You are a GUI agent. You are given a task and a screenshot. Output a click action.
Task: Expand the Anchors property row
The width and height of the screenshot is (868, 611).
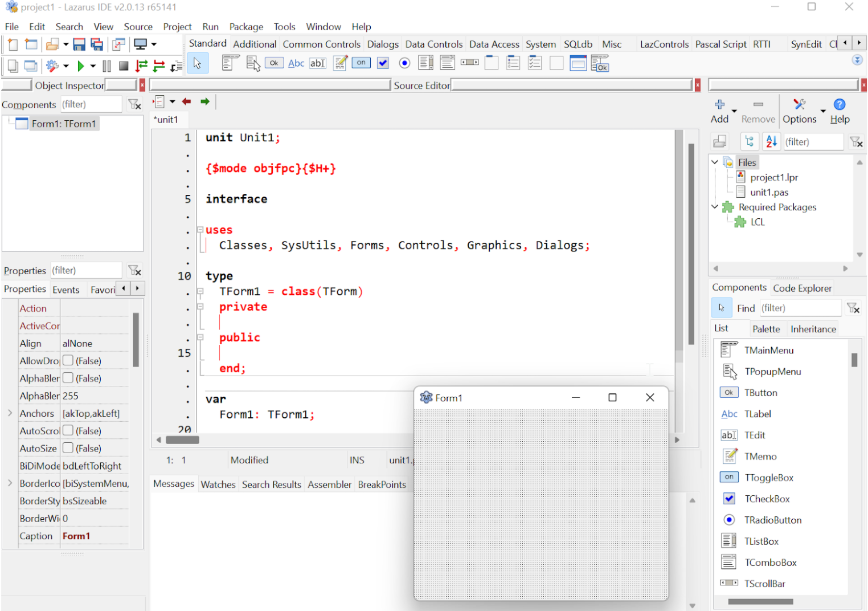pyautogui.click(x=9, y=413)
